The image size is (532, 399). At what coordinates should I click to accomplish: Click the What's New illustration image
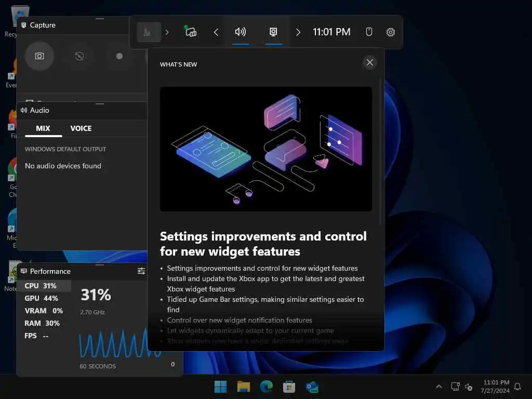click(266, 149)
